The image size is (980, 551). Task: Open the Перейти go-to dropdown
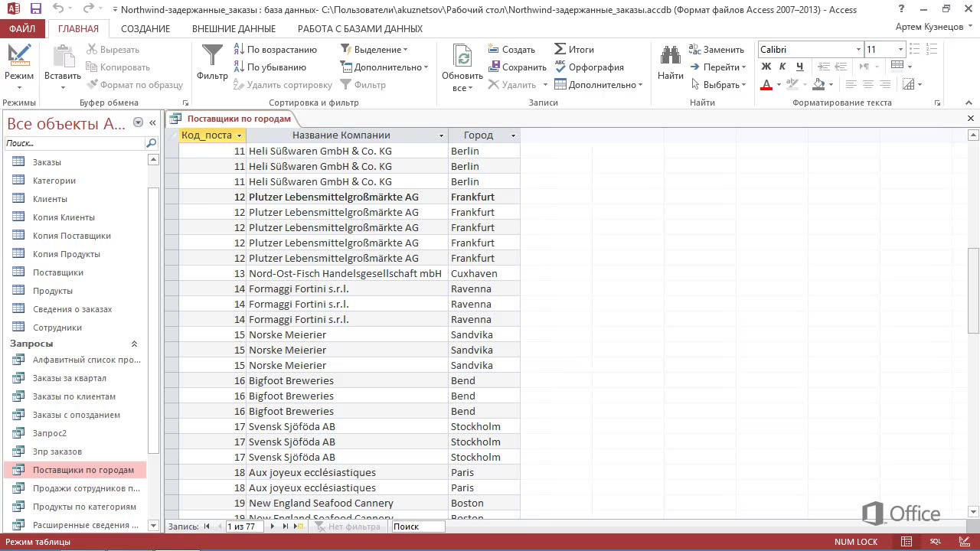718,67
